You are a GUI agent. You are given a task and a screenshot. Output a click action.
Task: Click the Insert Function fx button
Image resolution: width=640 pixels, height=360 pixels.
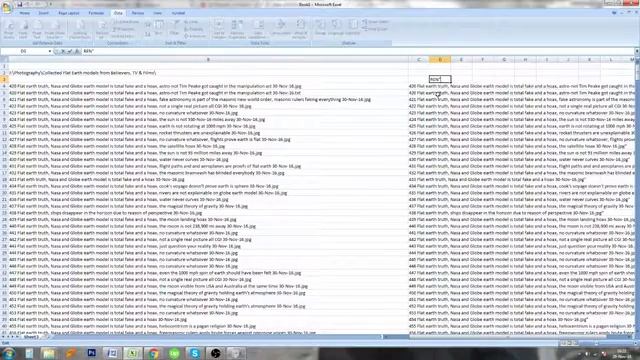coord(77,51)
